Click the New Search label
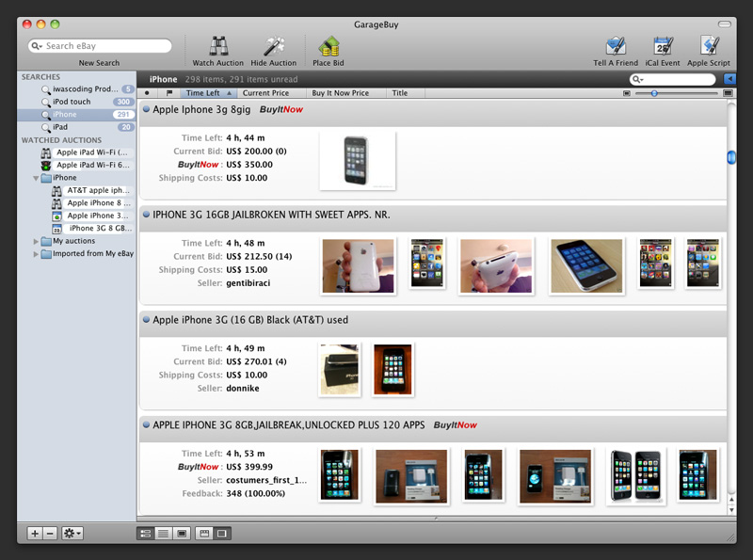 100,63
